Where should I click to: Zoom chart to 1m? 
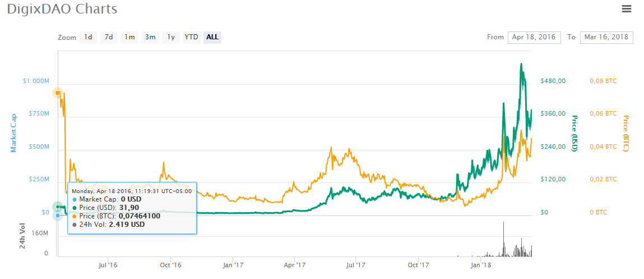(129, 37)
